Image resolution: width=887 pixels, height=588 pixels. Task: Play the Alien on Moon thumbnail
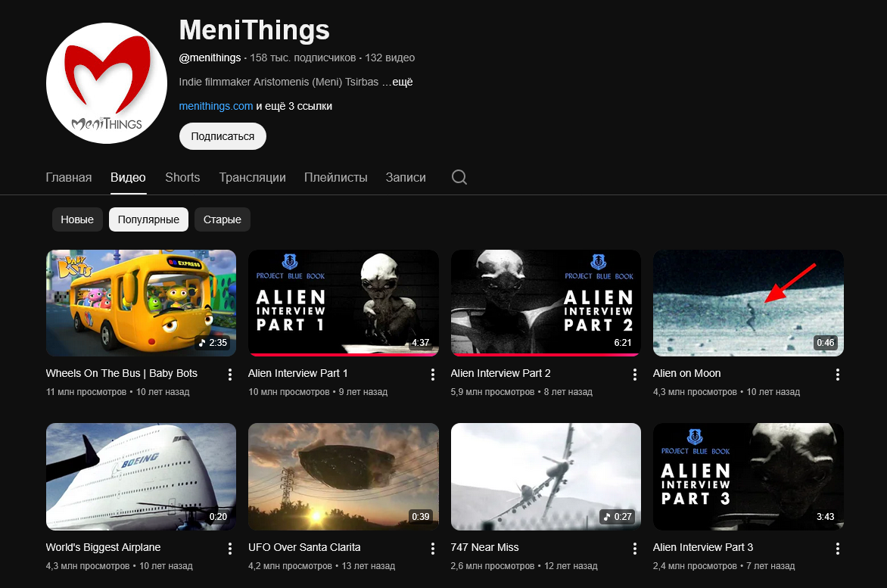click(749, 303)
